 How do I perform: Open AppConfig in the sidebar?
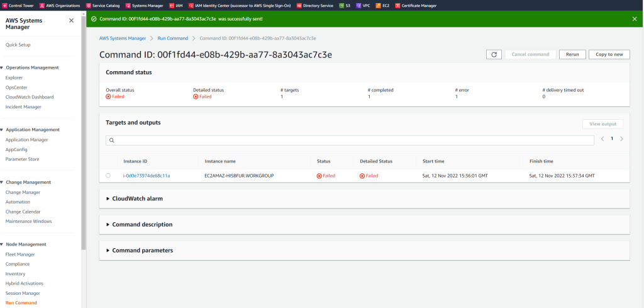[x=16, y=150]
